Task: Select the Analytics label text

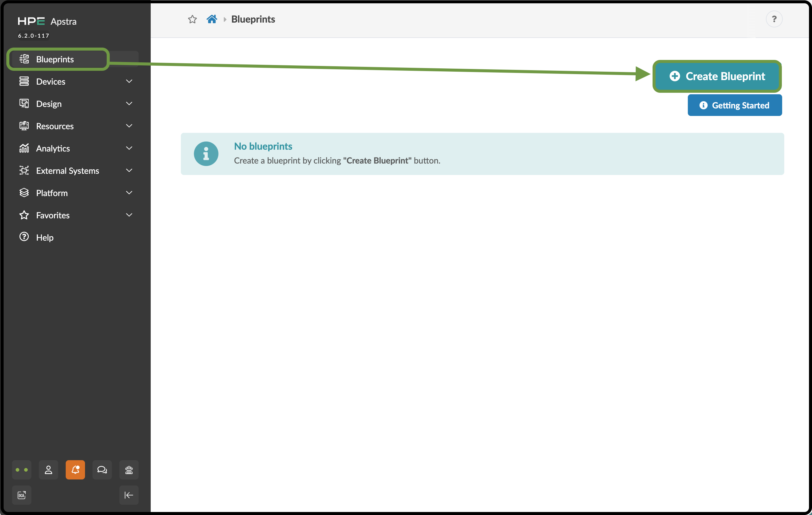Action: point(53,149)
